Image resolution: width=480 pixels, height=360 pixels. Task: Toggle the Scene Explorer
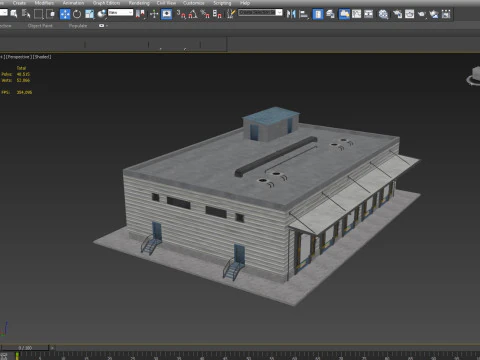coord(318,14)
